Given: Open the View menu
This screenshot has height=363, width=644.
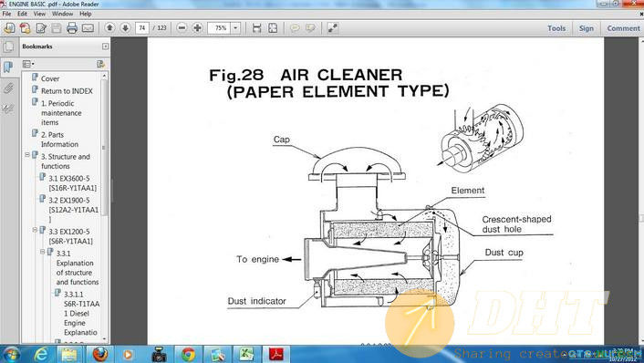Looking at the screenshot, I should (x=39, y=14).
